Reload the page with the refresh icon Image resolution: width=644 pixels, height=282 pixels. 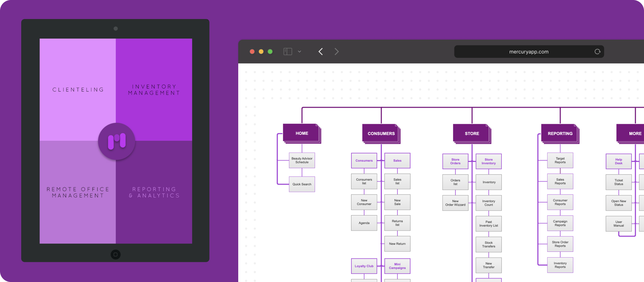click(x=597, y=52)
